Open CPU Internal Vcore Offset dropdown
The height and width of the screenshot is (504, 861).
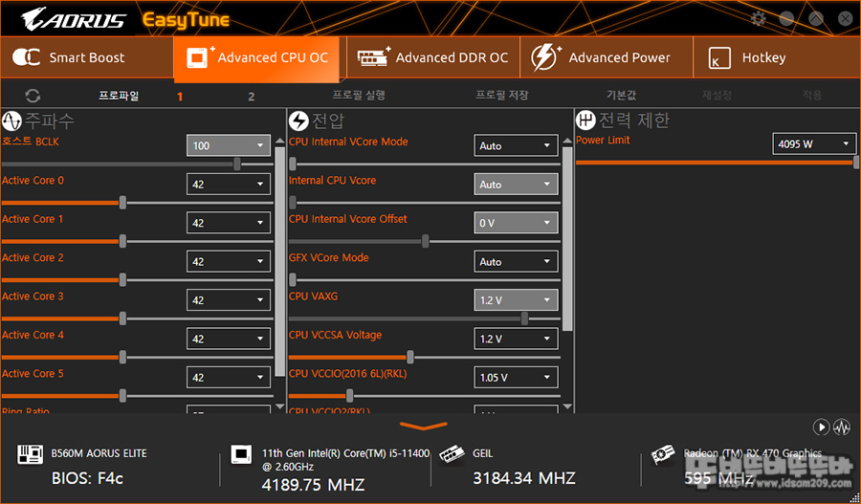[516, 223]
